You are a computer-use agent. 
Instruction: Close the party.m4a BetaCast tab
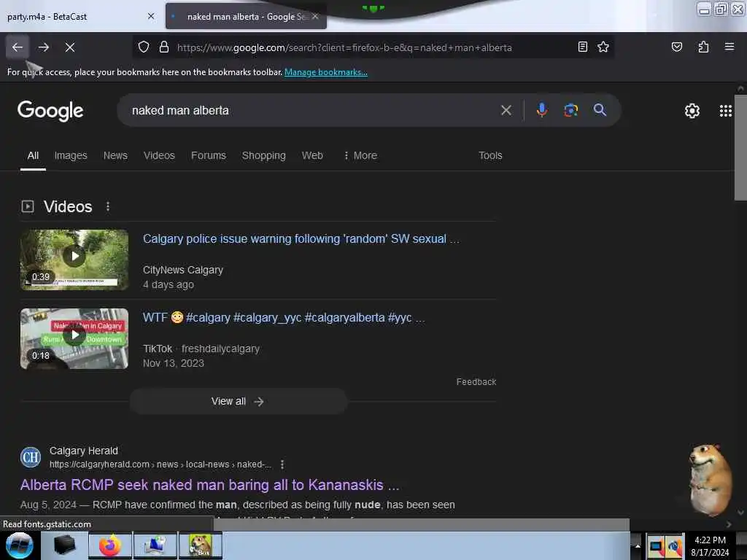coord(151,16)
